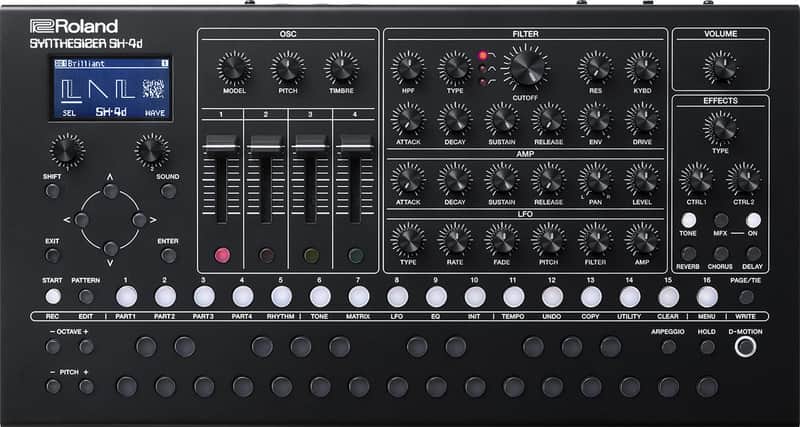Click the filter DRIVE knob
This screenshot has width=800, height=427.
click(642, 119)
